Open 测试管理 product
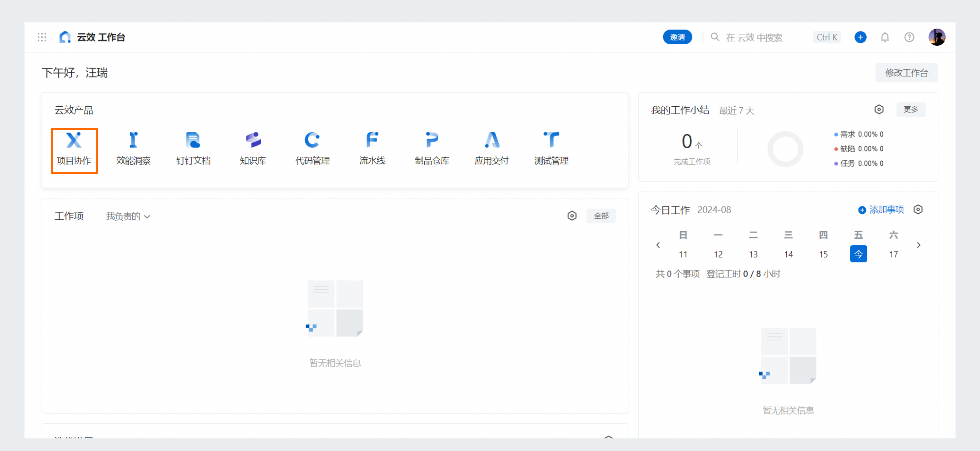The image size is (980, 451). (551, 149)
